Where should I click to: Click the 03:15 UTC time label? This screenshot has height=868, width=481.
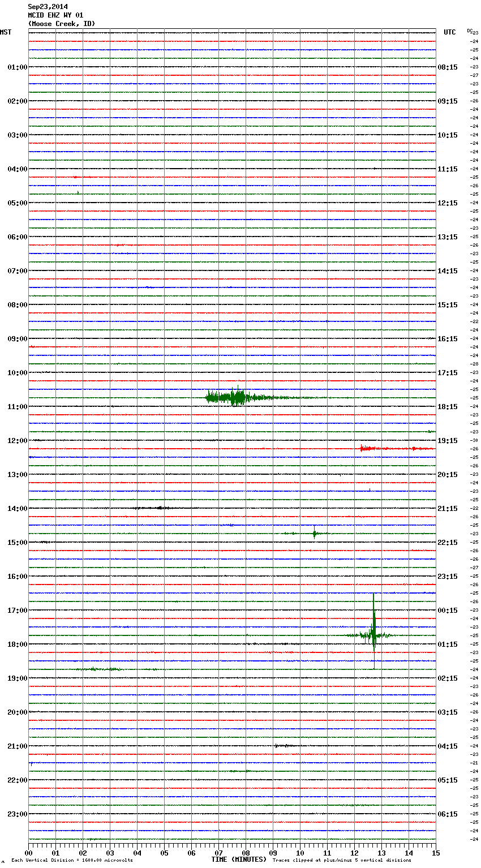pyautogui.click(x=448, y=712)
